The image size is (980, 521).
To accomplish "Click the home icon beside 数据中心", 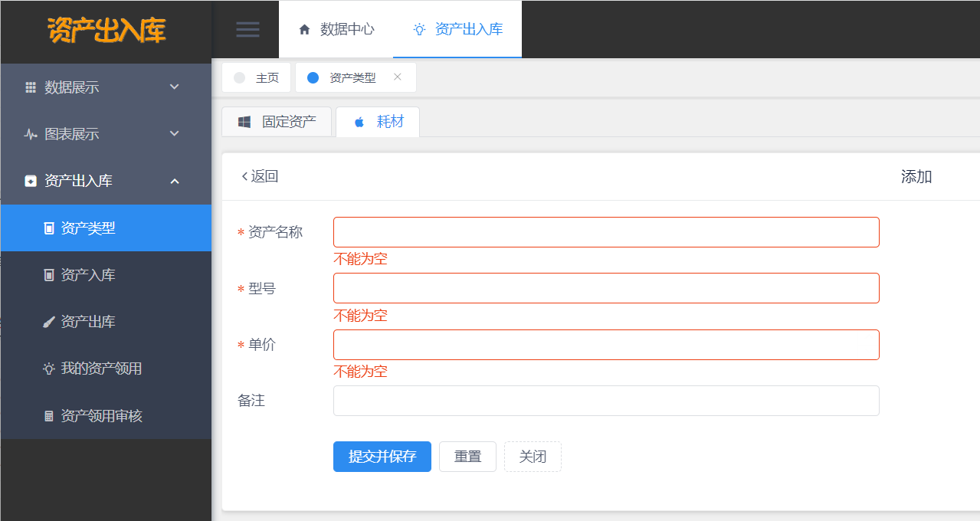I will pyautogui.click(x=304, y=29).
